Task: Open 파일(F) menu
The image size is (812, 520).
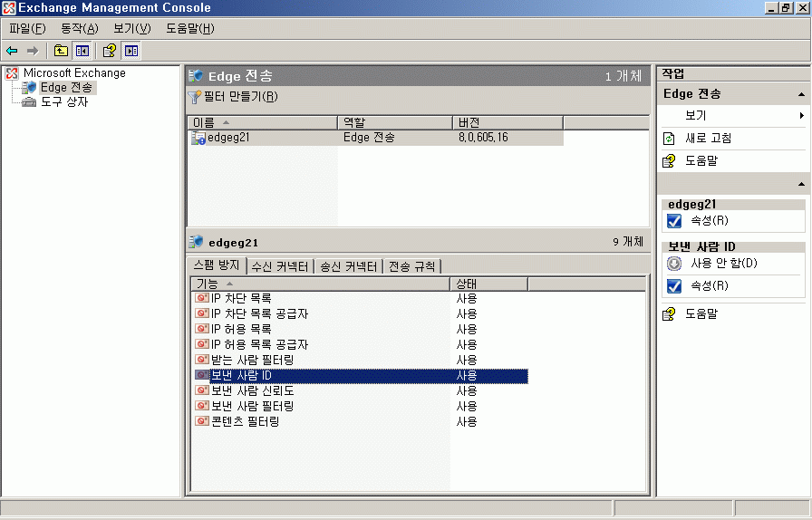Action: [x=27, y=28]
